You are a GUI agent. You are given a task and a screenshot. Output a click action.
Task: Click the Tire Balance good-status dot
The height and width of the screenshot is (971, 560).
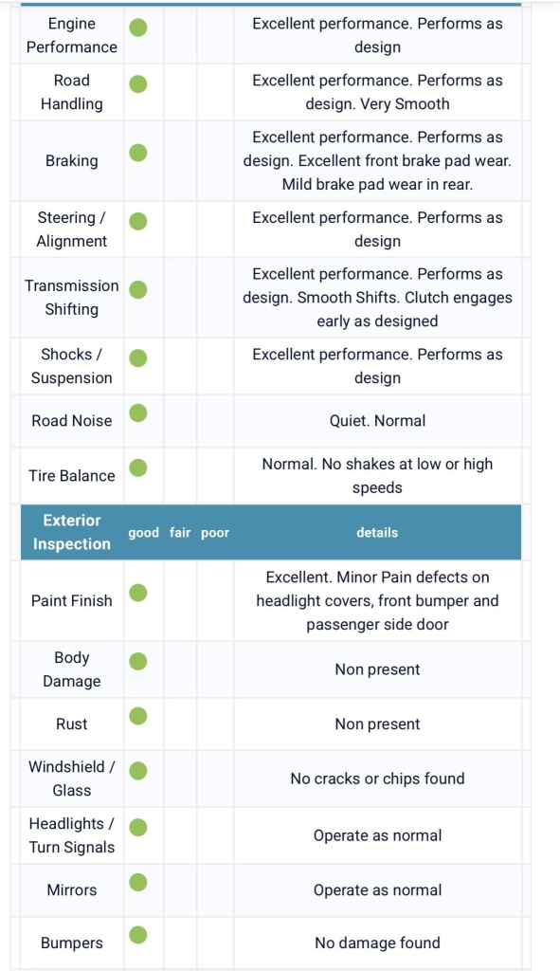pyautogui.click(x=138, y=467)
